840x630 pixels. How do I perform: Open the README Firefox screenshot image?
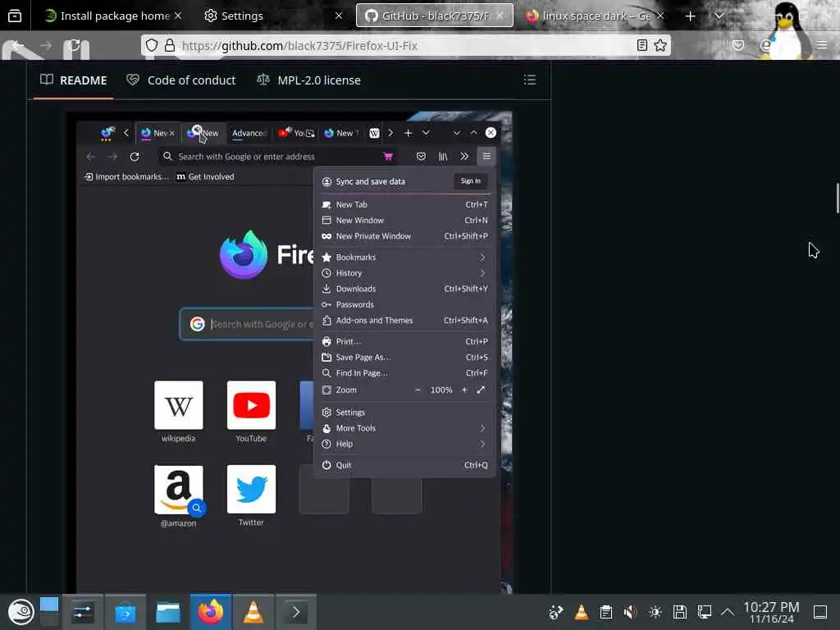tap(289, 352)
